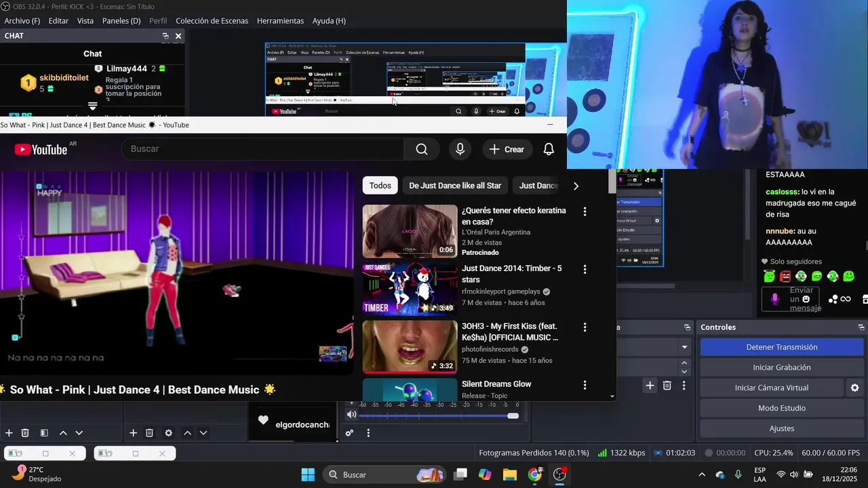Open Editar menu
Viewport: 868px width, 488px height.
pyautogui.click(x=58, y=21)
